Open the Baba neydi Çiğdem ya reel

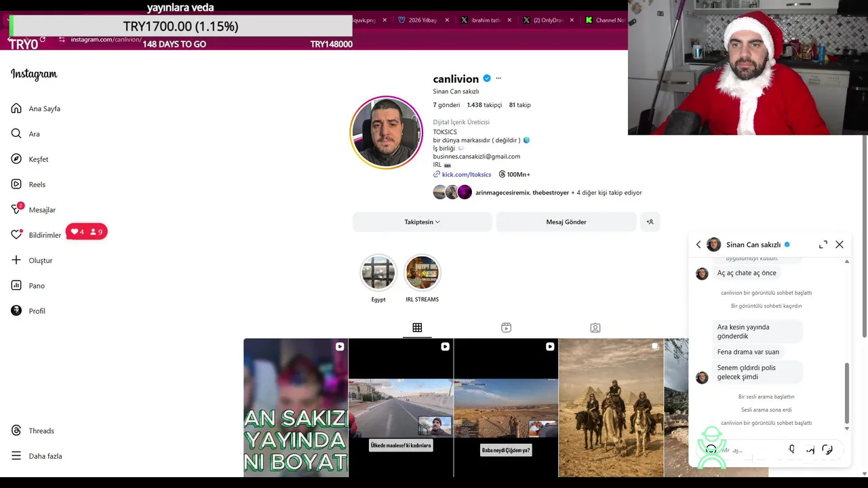(506, 407)
